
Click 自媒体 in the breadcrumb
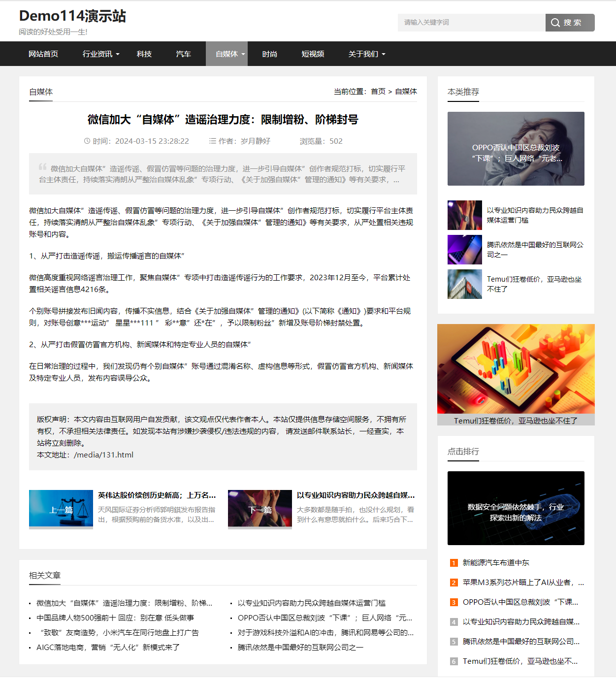click(x=406, y=91)
